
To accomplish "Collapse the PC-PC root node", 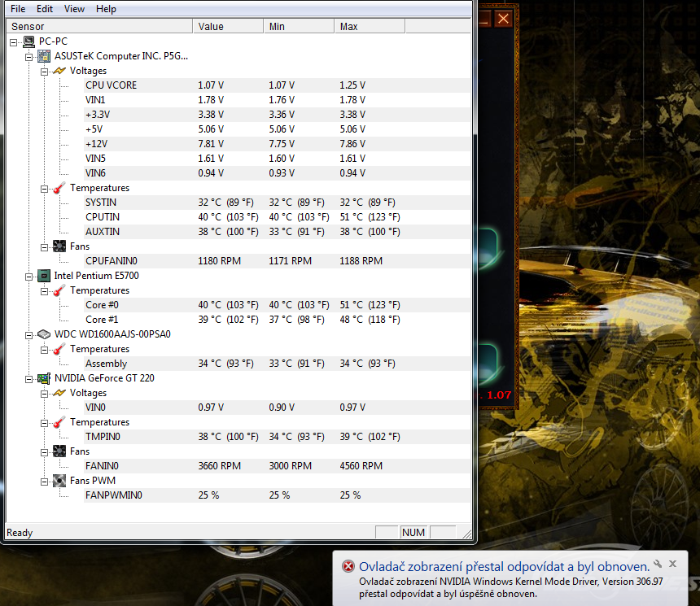I will (13, 42).
